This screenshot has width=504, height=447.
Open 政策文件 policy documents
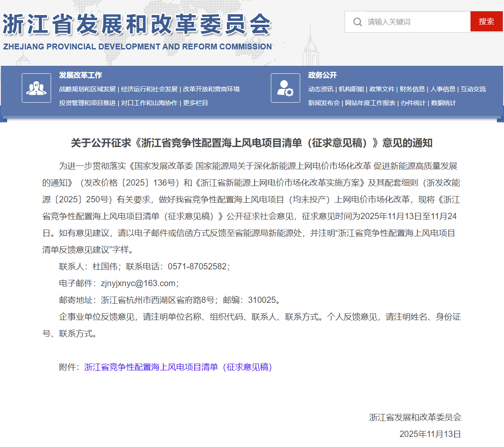(x=382, y=89)
